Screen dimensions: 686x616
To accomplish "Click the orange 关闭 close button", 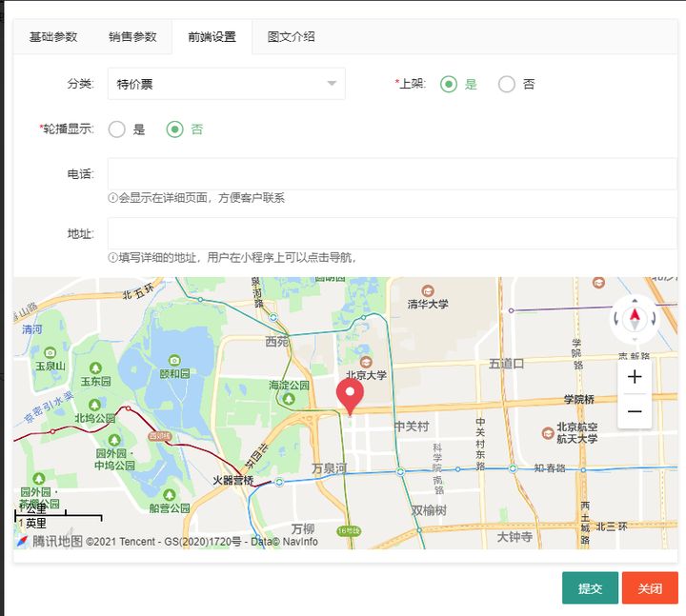I will point(650,588).
